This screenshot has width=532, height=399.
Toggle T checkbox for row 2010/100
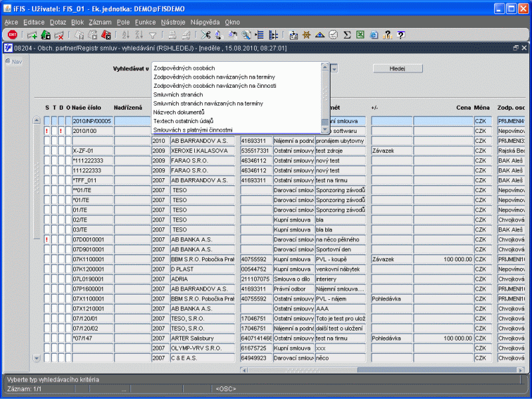tap(54, 131)
